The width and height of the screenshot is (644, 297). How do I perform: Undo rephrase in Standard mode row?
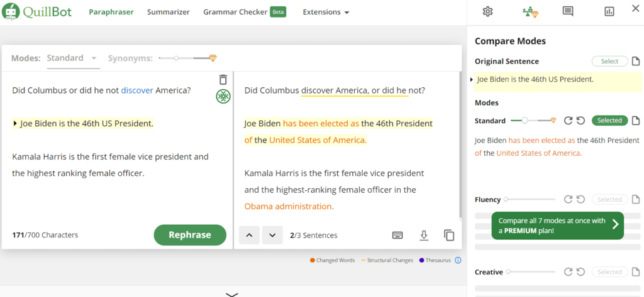[580, 121]
